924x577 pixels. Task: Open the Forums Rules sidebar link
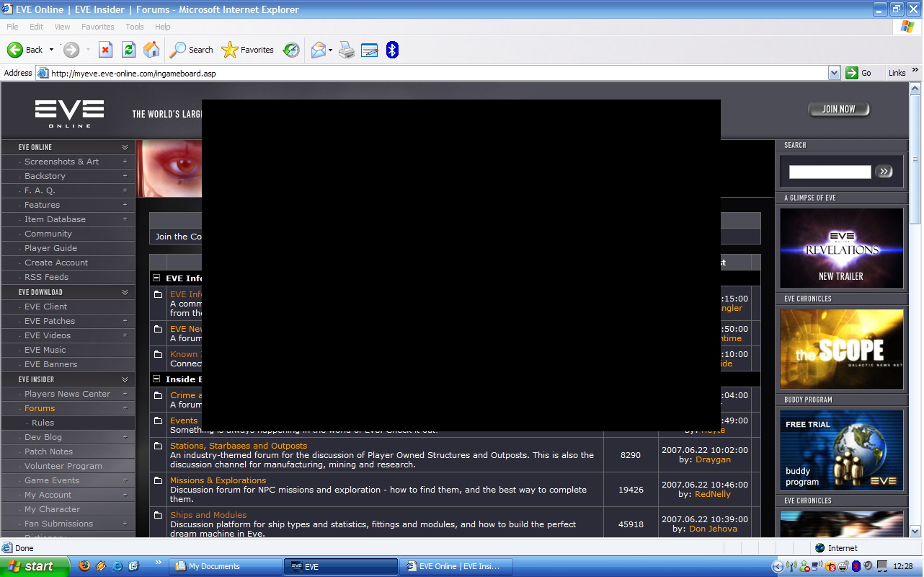pos(43,423)
